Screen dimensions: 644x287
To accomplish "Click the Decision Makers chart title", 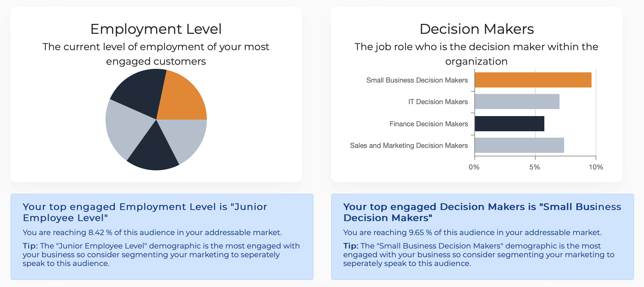I will [477, 29].
